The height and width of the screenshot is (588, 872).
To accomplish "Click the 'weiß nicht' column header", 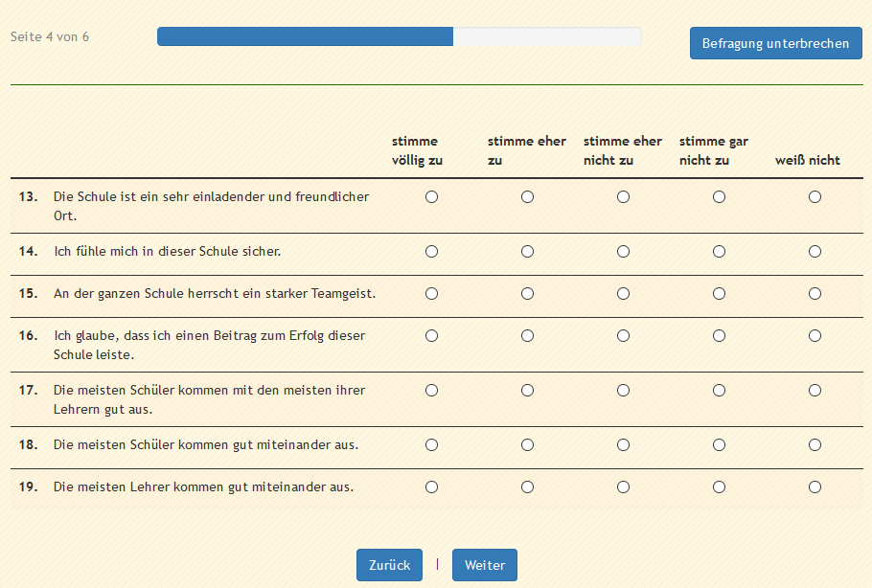I will 808,160.
